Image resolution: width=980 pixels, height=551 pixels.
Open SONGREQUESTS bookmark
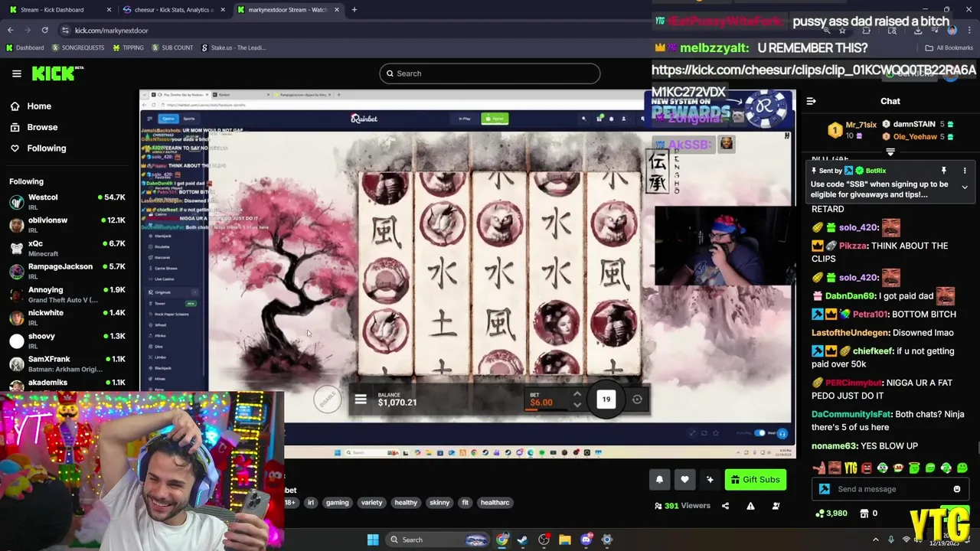[78, 47]
